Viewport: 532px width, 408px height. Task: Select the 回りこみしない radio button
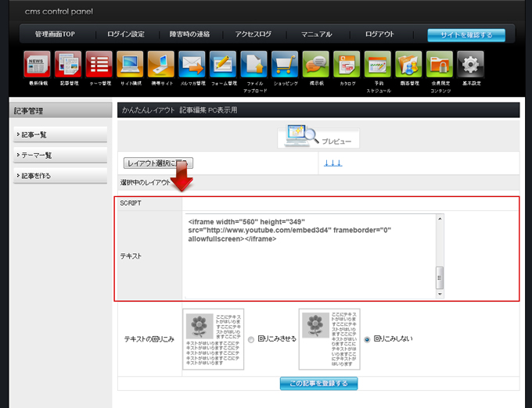pyautogui.click(x=367, y=339)
